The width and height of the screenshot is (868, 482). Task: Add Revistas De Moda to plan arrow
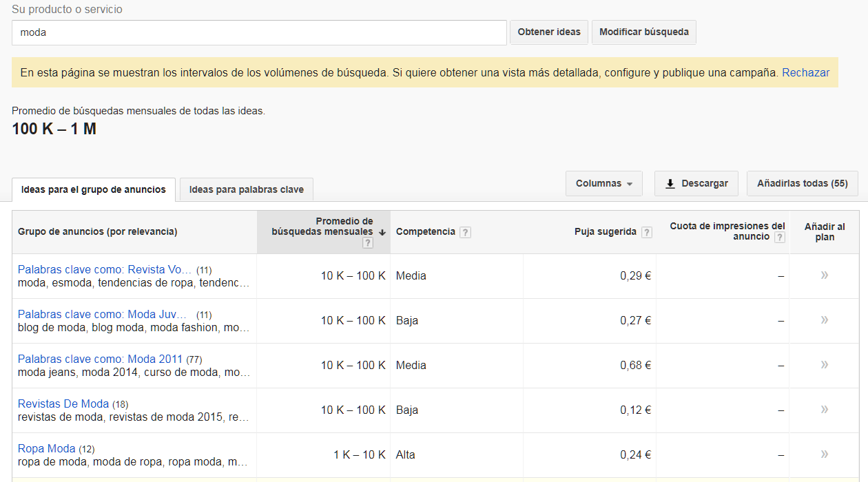coord(824,410)
